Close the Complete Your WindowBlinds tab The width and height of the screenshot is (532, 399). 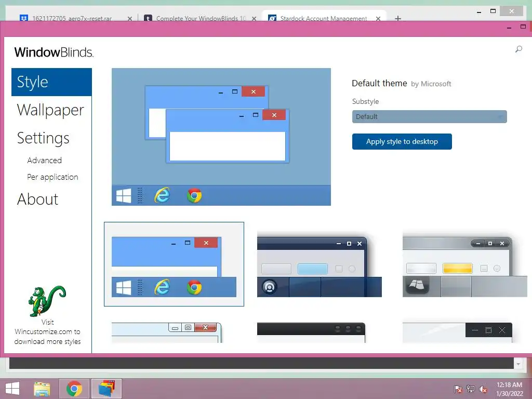point(254,19)
